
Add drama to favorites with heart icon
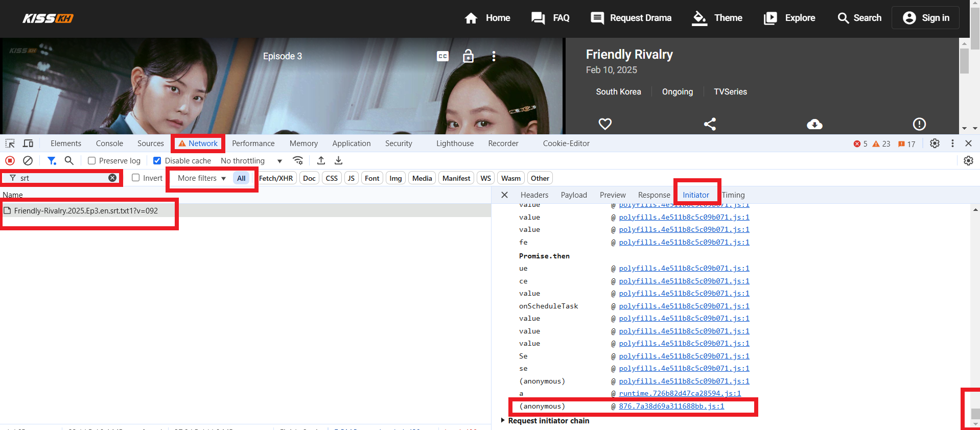[605, 124]
